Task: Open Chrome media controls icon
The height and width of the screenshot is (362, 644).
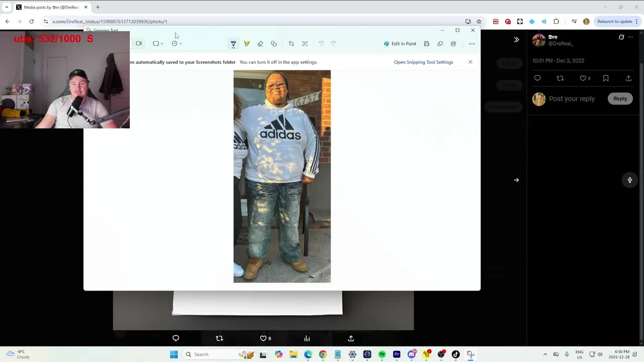Action: click(x=574, y=22)
